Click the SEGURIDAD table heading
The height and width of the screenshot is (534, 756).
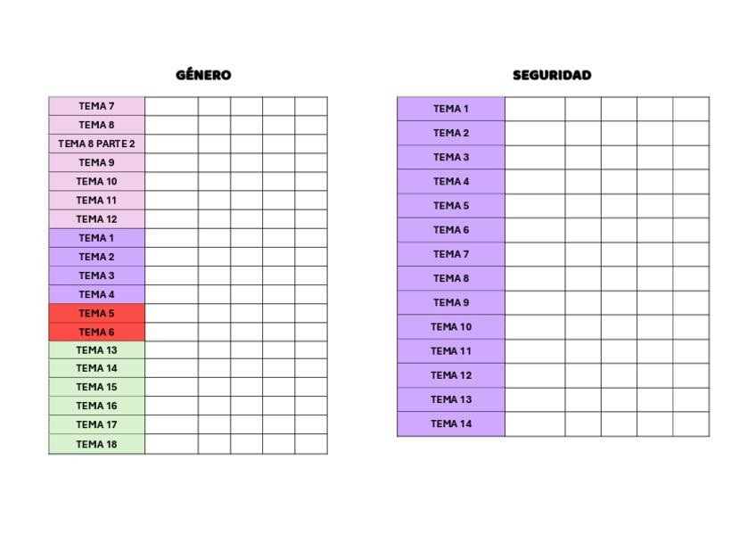[552, 75]
